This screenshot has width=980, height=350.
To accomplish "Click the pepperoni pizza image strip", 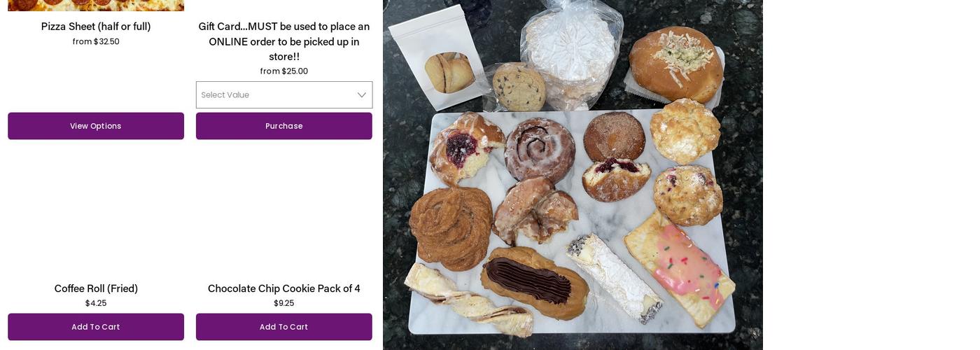I will 96,6.
